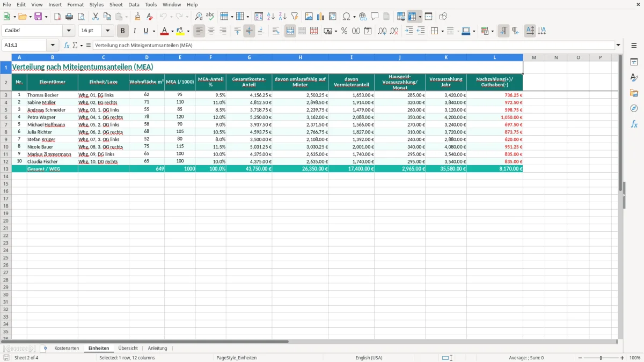Select column header G
The height and width of the screenshot is (362, 644).
249,57
